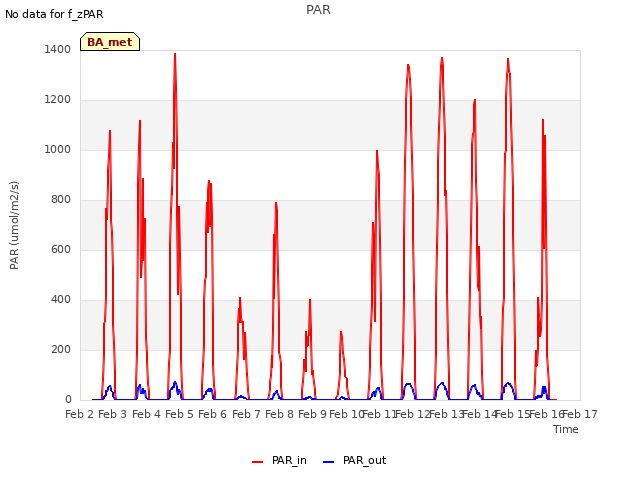Click the 'No data for f_zPAR' message
The height and width of the screenshot is (480, 640).
coord(54,14)
